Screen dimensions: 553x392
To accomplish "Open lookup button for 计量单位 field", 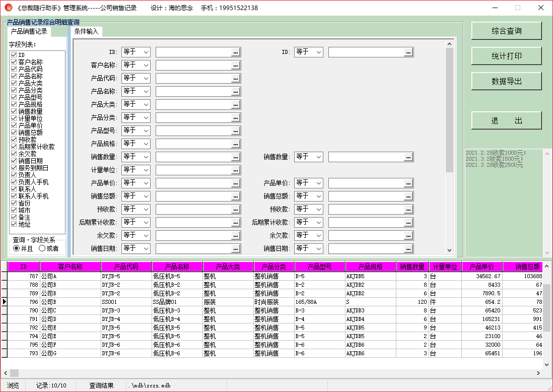I will tap(236, 170).
